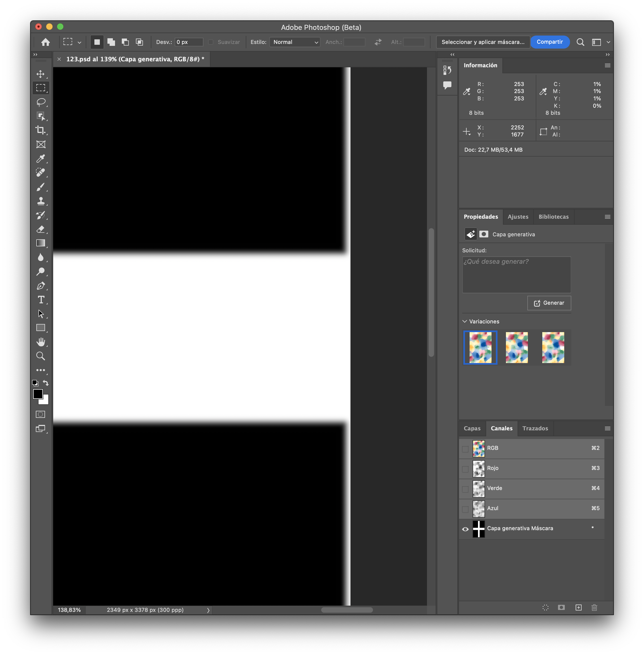Select the Brush tool
Screen dimensions: 644x655
tap(41, 187)
